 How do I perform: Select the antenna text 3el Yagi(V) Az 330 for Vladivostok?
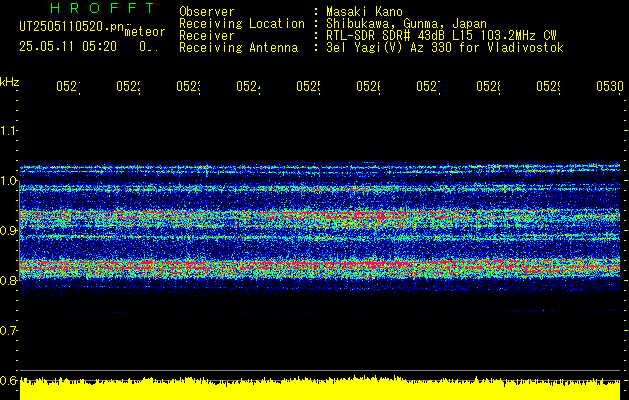[445, 48]
